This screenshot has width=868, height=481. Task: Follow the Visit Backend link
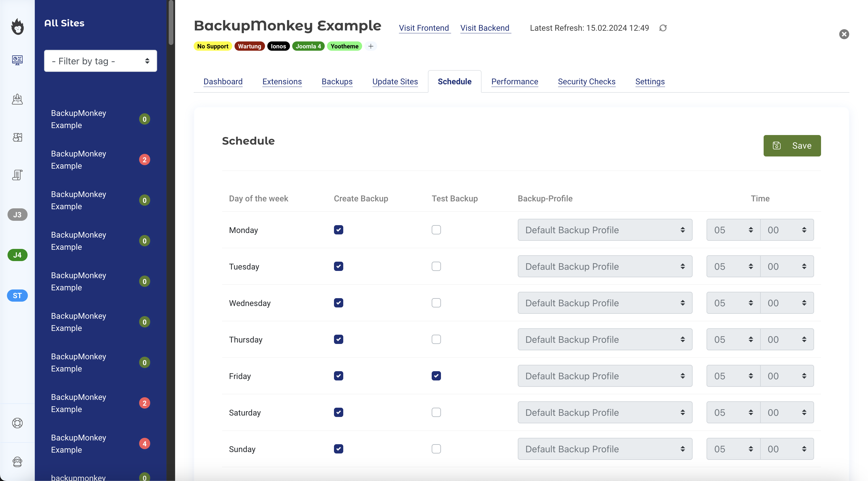click(x=485, y=28)
